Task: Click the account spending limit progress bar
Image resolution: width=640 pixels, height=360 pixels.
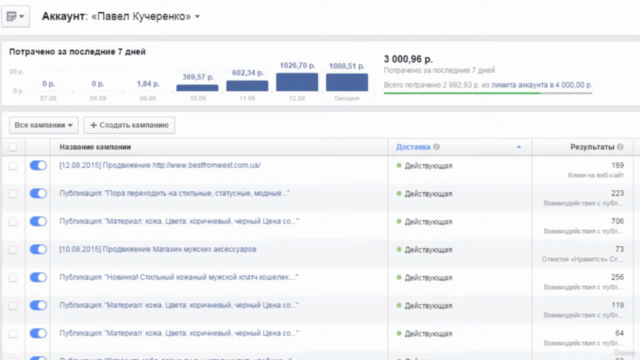Action: pyautogui.click(x=488, y=93)
